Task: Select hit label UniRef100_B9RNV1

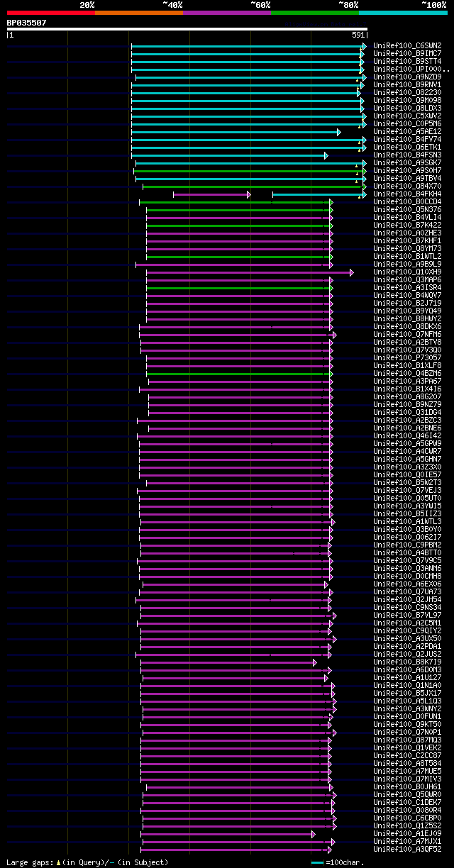Action: [407, 84]
